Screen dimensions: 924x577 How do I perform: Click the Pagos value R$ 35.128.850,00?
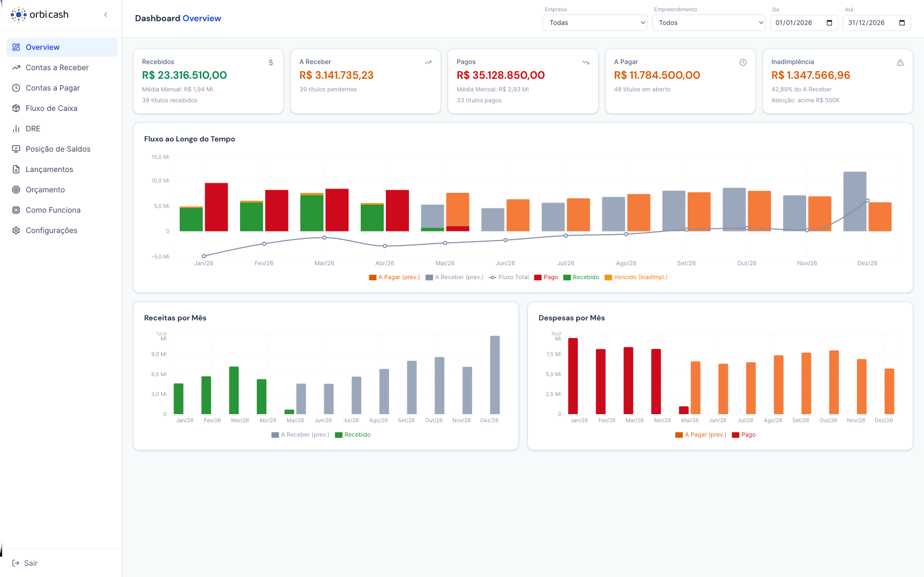(x=501, y=76)
